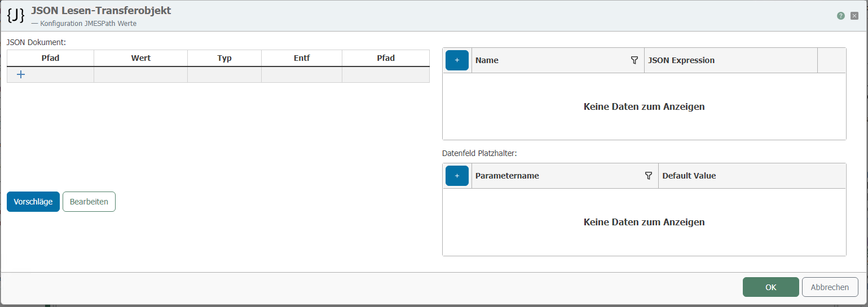The width and height of the screenshot is (868, 307).
Task: Click the plus icon in JSON Dokument table
Action: 21,74
